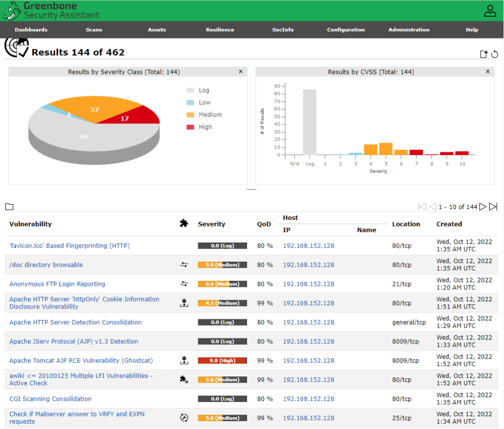504x429 pixels.
Task: Expand the Administration menu
Action: click(x=409, y=30)
